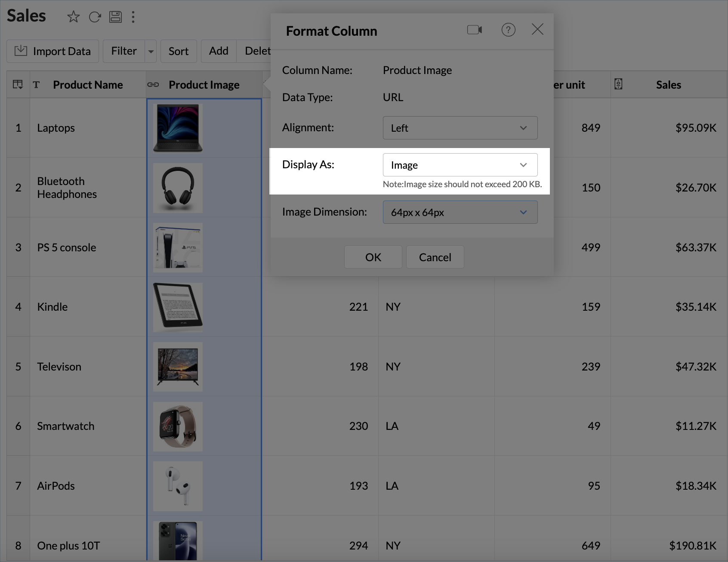Select the Product Name column header
728x562 pixels.
tap(88, 85)
